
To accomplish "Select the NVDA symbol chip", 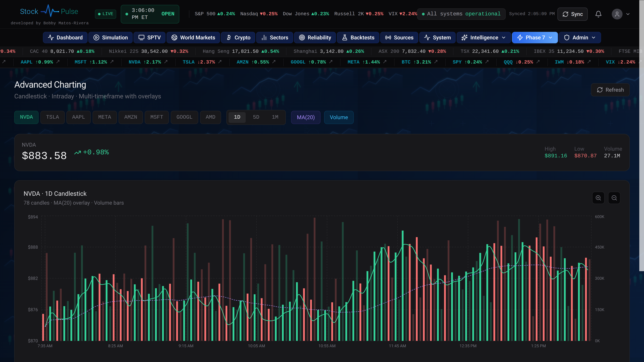I will [26, 117].
